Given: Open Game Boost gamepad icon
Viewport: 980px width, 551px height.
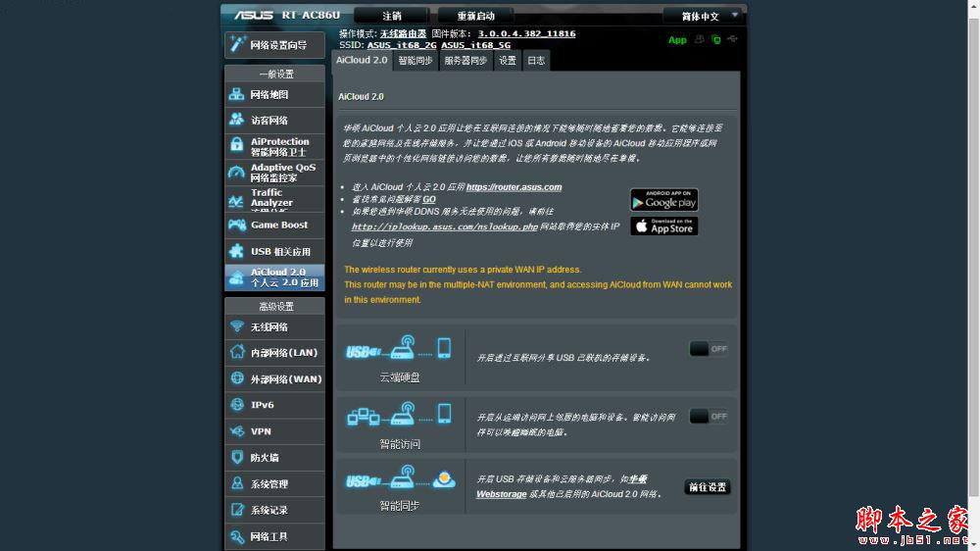Looking at the screenshot, I should (237, 225).
